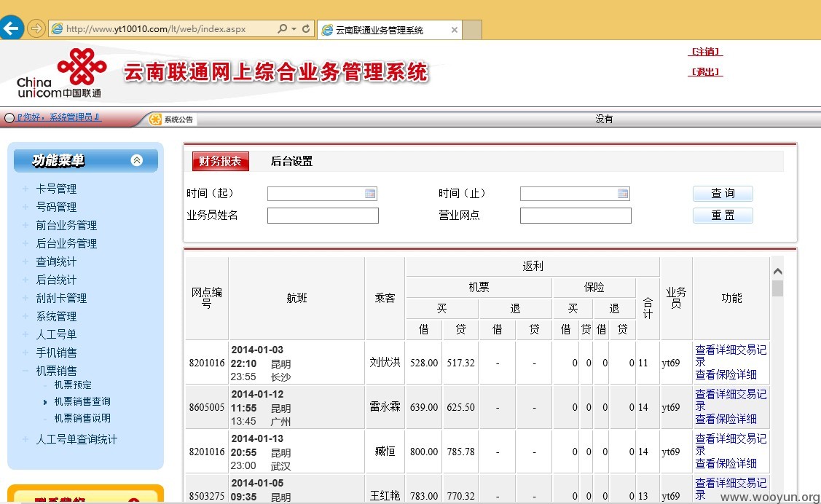This screenshot has width=821, height=504.
Task: Open calendar picker for 时间（起）
Action: tap(370, 194)
